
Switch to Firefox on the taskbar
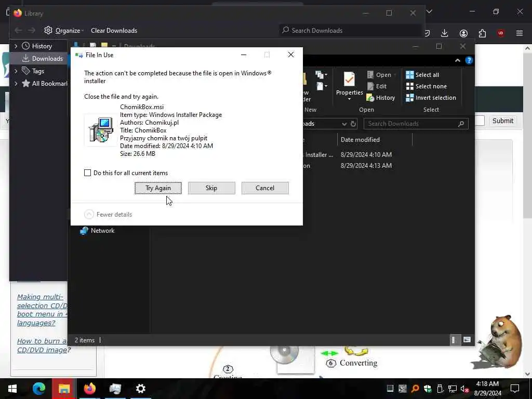[x=89, y=389]
